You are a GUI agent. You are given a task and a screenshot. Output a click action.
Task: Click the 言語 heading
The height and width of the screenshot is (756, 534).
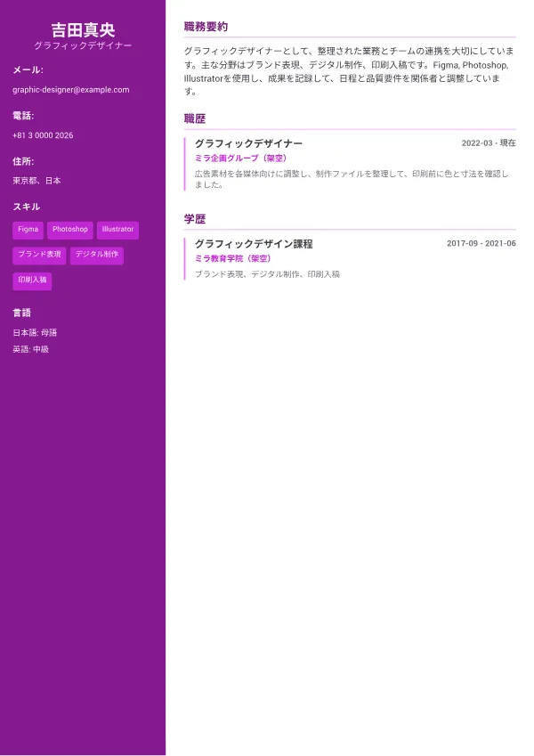point(21,313)
